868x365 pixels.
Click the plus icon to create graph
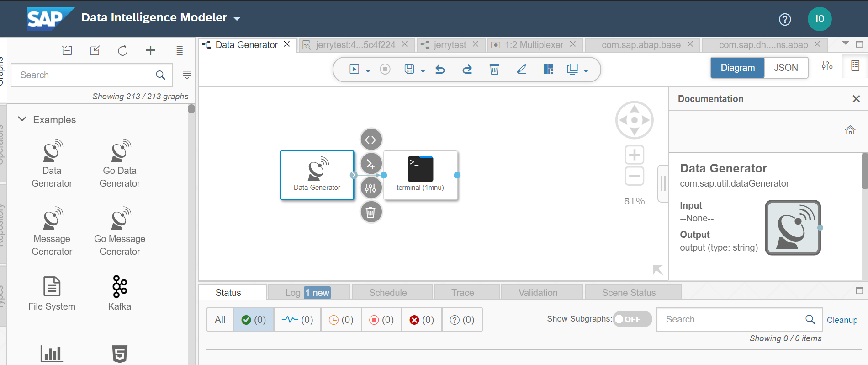(150, 50)
